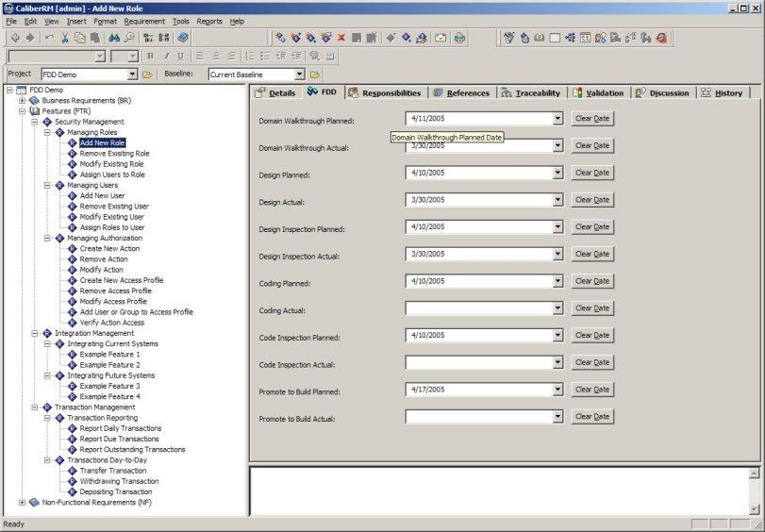Switch to the Traceability tab
The width and height of the screenshot is (765, 532).
click(x=531, y=92)
